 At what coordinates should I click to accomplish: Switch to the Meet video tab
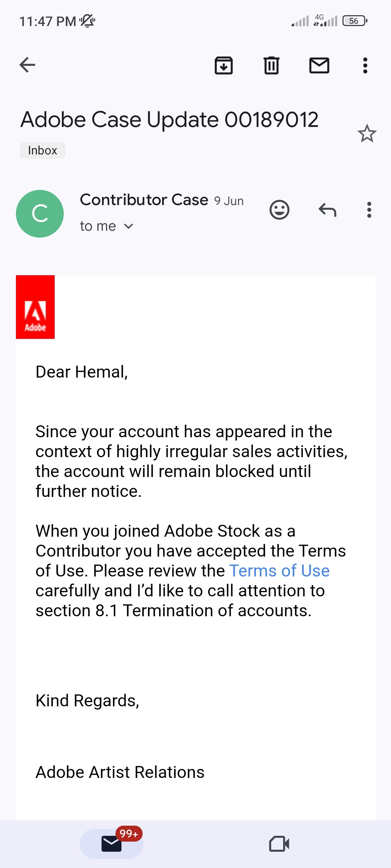[x=279, y=844]
